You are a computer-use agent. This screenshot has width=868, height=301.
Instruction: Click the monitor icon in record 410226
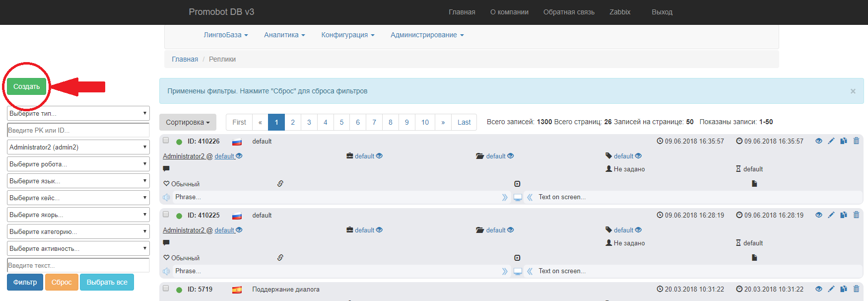click(x=518, y=197)
